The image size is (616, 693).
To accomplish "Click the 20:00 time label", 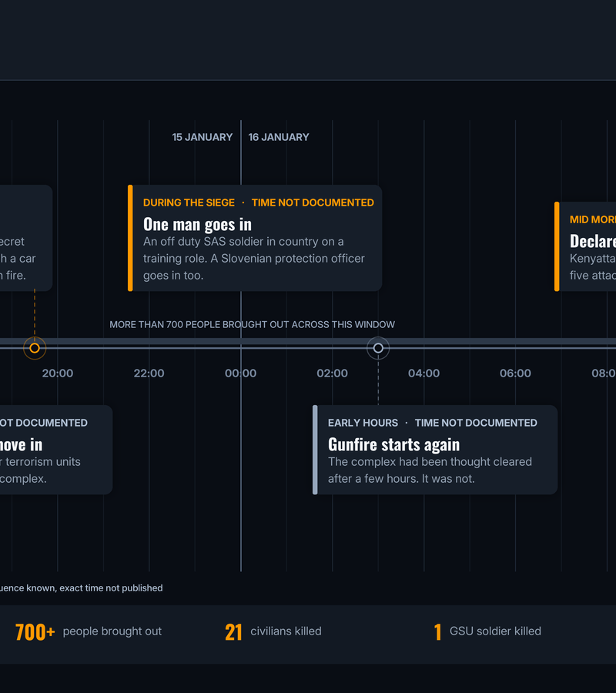I will (58, 373).
